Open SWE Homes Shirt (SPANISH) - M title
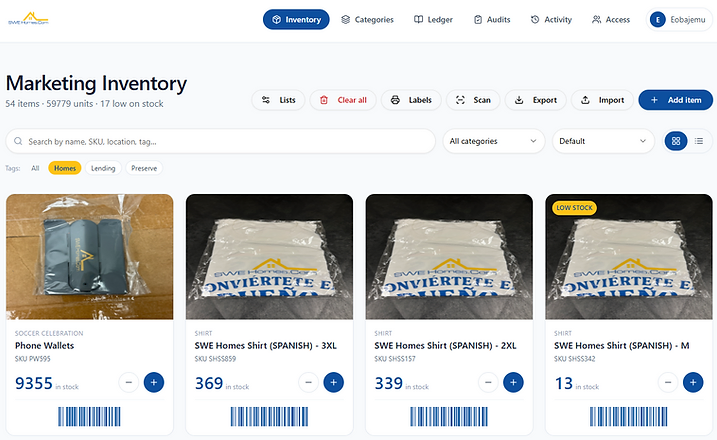Screen dimensions: 717x440 622,346
